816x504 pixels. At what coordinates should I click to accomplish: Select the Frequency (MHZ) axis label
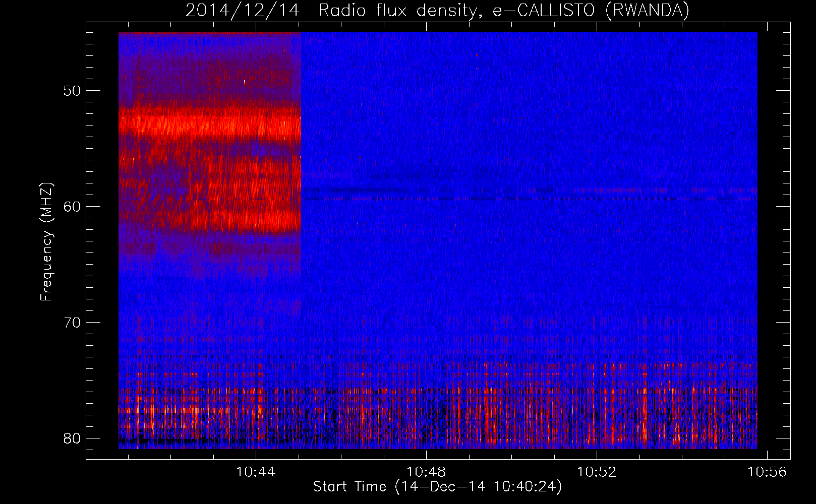click(x=46, y=242)
